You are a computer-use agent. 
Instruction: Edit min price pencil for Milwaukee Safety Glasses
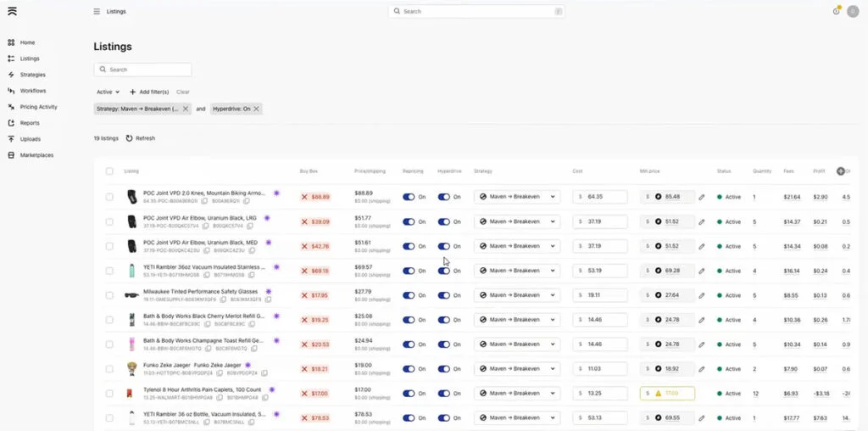coord(701,295)
